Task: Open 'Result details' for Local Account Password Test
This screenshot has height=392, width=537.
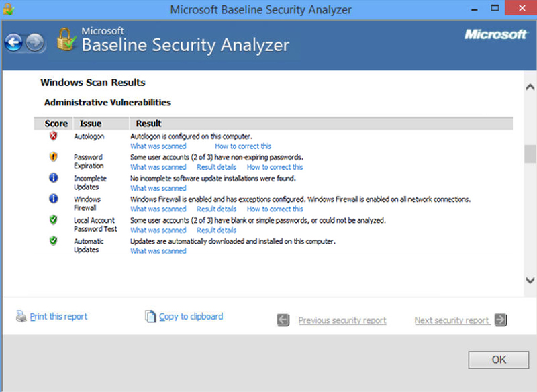Action: click(216, 230)
